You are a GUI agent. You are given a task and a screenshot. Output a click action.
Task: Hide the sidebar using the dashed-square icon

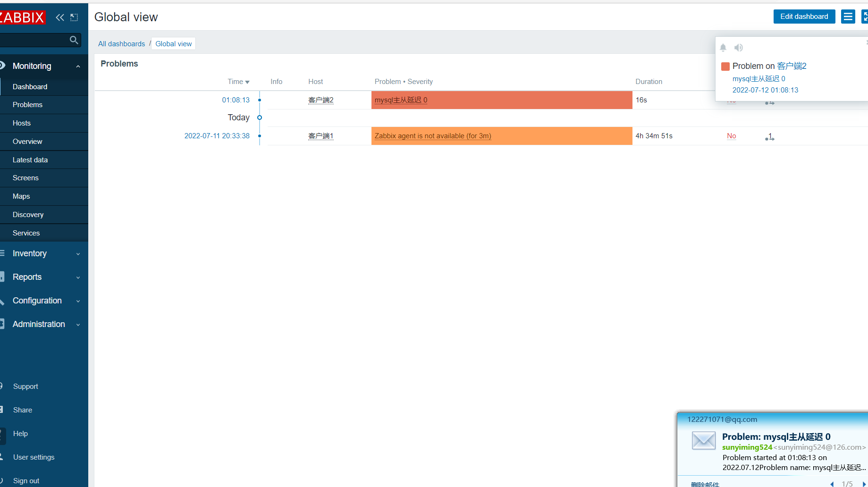pos(74,17)
